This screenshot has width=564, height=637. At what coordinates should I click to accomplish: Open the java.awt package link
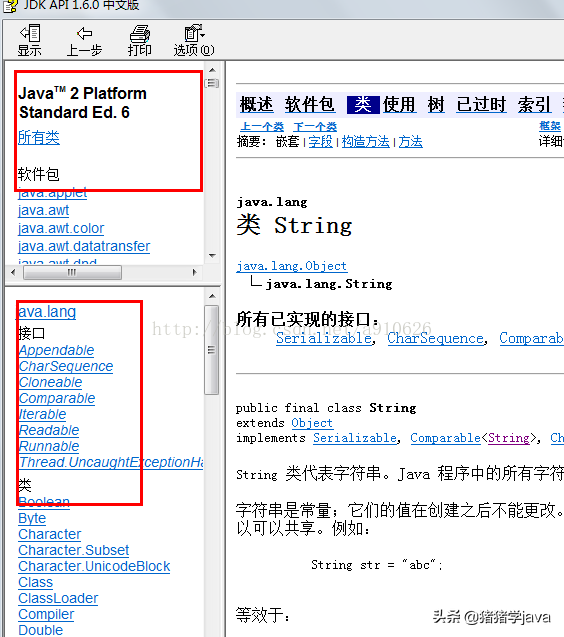pos(43,210)
